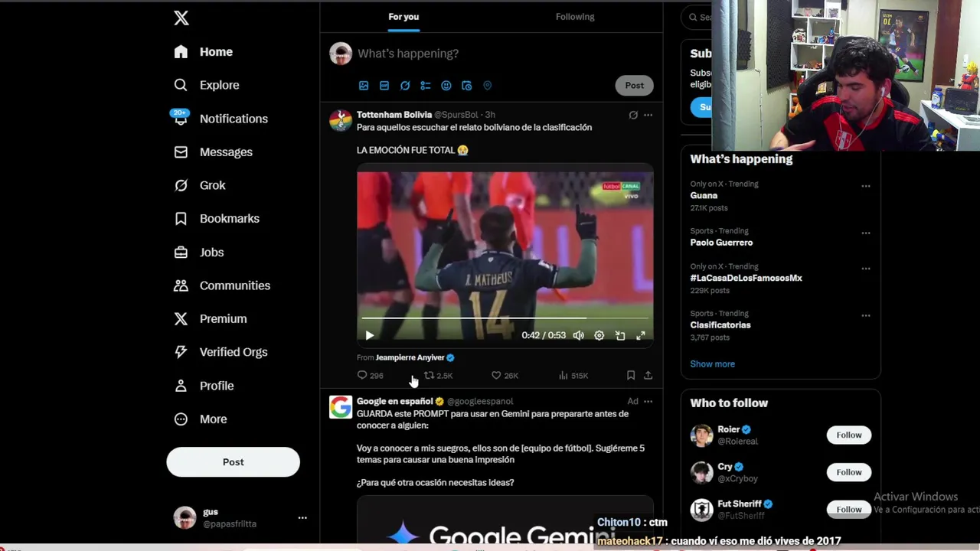Open more options for Paolo Guerrero trend
The height and width of the screenshot is (551, 980).
(x=866, y=233)
